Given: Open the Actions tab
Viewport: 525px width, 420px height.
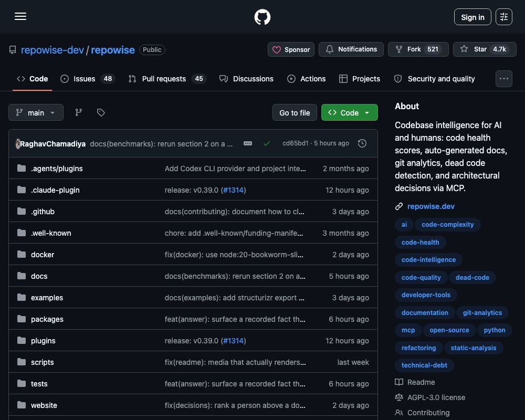Looking at the screenshot, I should click(307, 79).
